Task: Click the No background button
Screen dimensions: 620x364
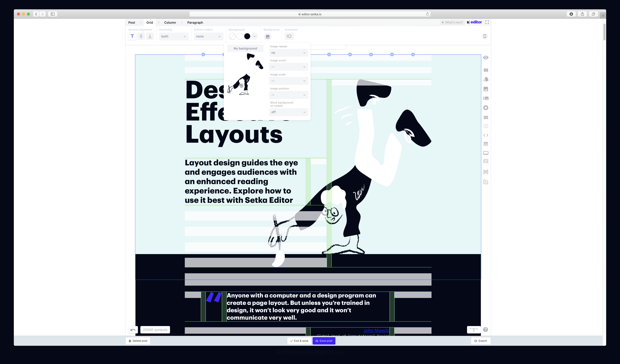Action: point(245,48)
